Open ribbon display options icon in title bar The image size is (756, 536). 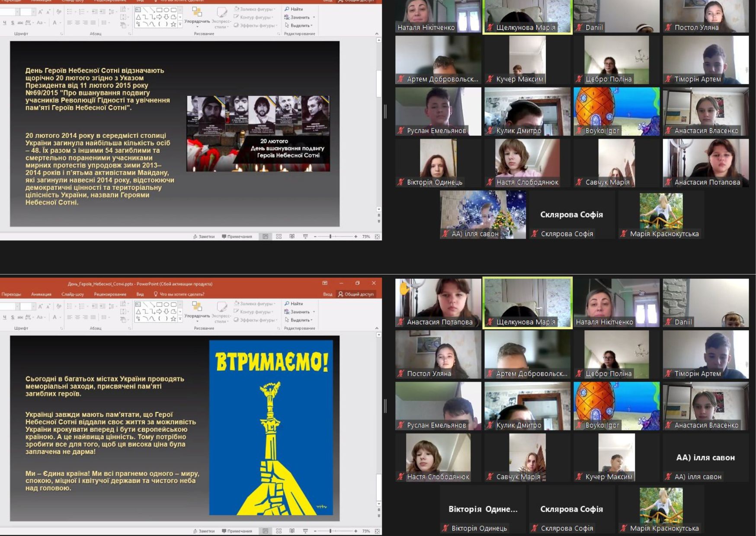click(325, 283)
